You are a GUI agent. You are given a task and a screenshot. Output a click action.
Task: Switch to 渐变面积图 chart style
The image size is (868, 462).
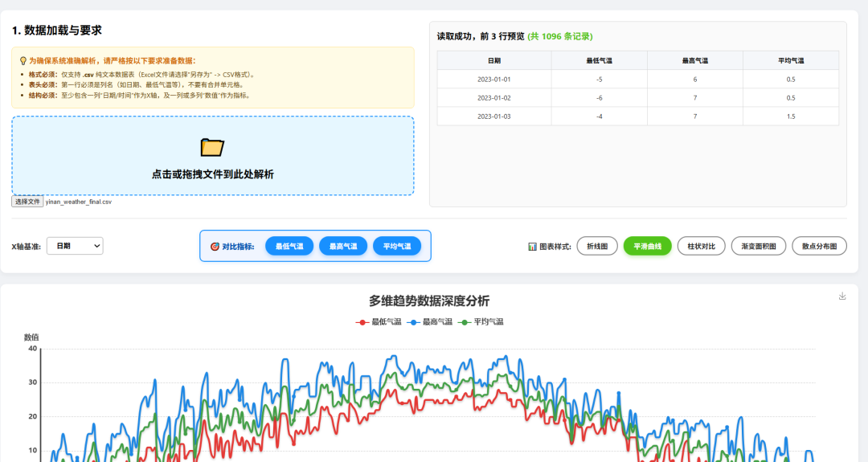pos(759,246)
